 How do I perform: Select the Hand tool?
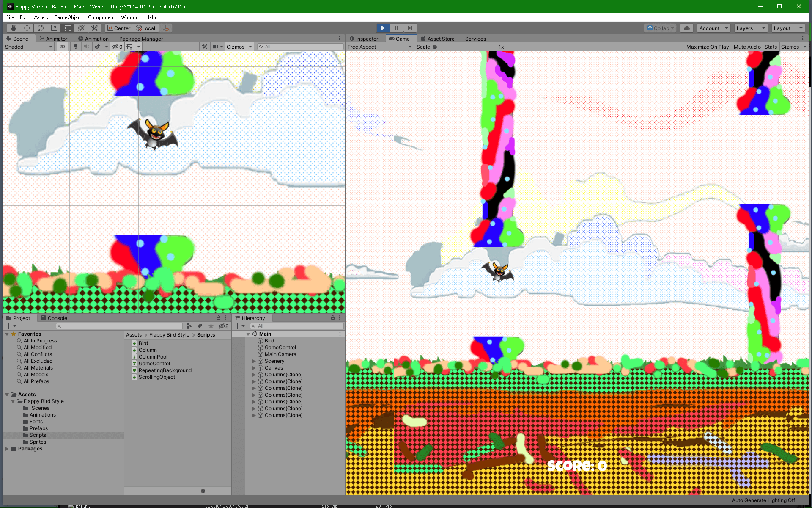click(x=14, y=28)
